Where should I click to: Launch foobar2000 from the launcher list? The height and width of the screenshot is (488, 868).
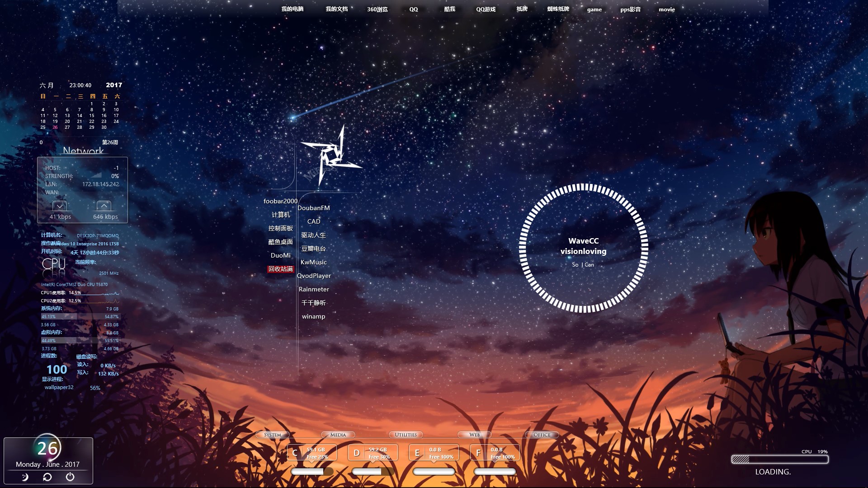[281, 201]
